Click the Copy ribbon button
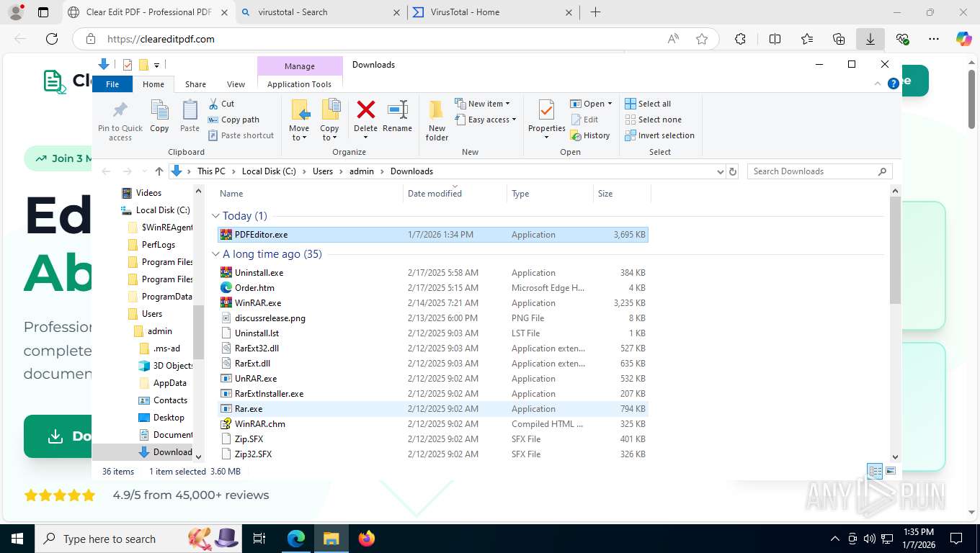Viewport: 980px width, 553px height. click(159, 117)
